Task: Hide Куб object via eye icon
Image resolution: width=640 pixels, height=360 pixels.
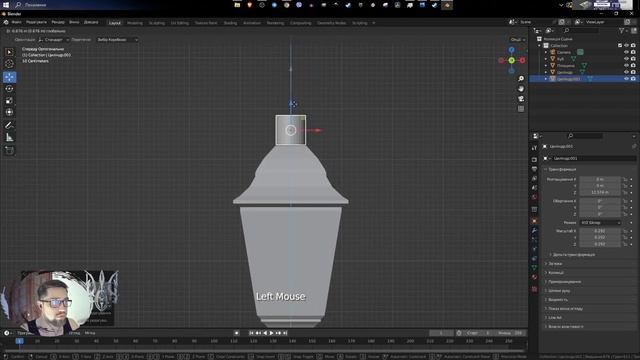Action: [626, 59]
